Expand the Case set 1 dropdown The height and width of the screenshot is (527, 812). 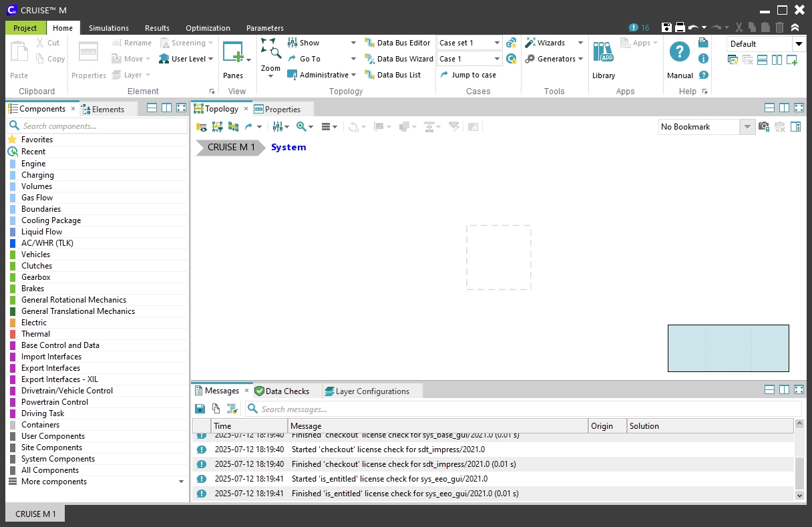497,43
